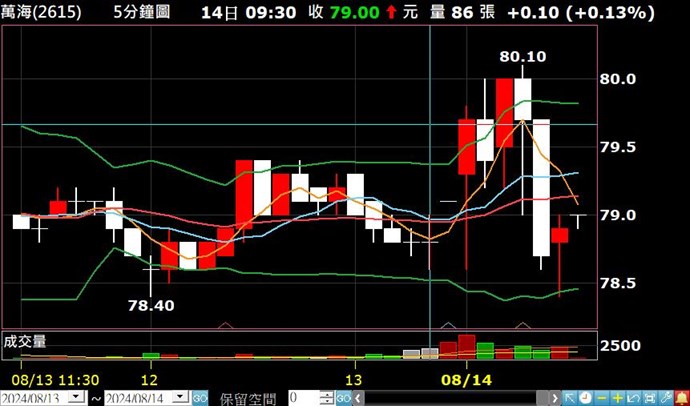This screenshot has height=406, width=690.
Task: Open settings with the wrench icon
Action: point(666,398)
